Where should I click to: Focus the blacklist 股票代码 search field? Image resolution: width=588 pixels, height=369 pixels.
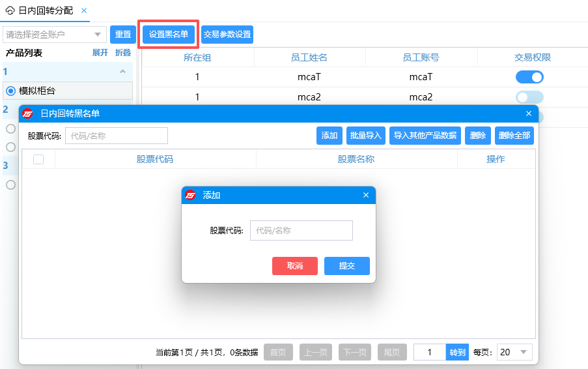tap(117, 136)
